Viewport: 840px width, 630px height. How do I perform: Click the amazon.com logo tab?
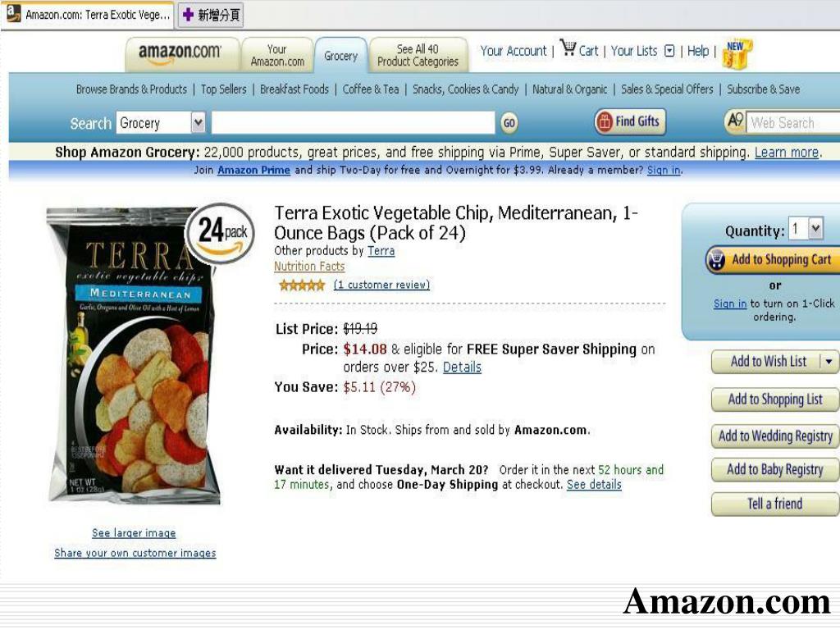[x=181, y=54]
